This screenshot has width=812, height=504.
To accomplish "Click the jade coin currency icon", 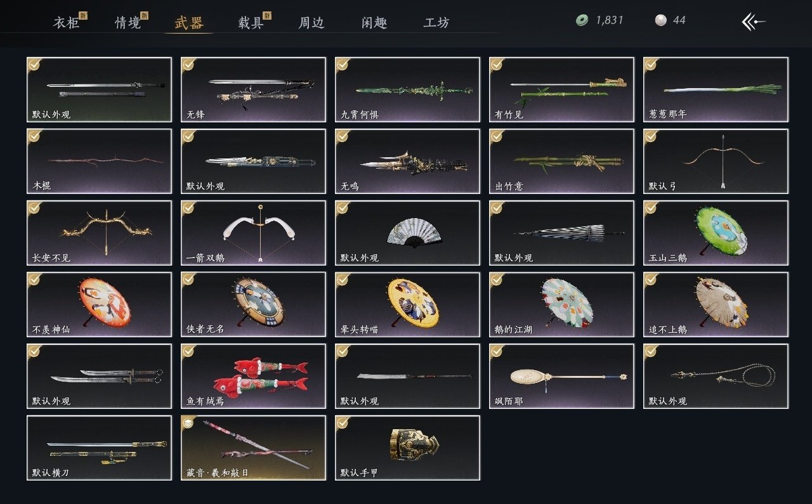I will pos(582,20).
